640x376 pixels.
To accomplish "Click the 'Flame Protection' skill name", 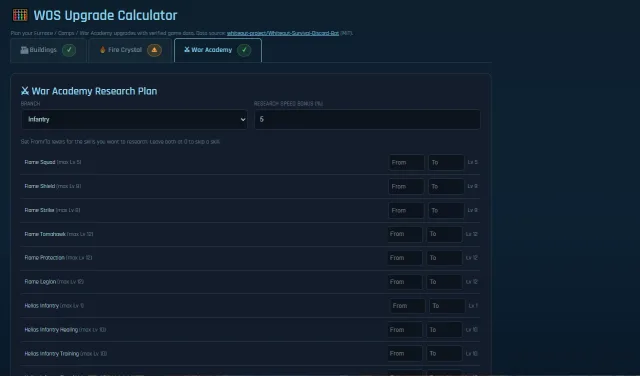I will [x=44, y=258].
